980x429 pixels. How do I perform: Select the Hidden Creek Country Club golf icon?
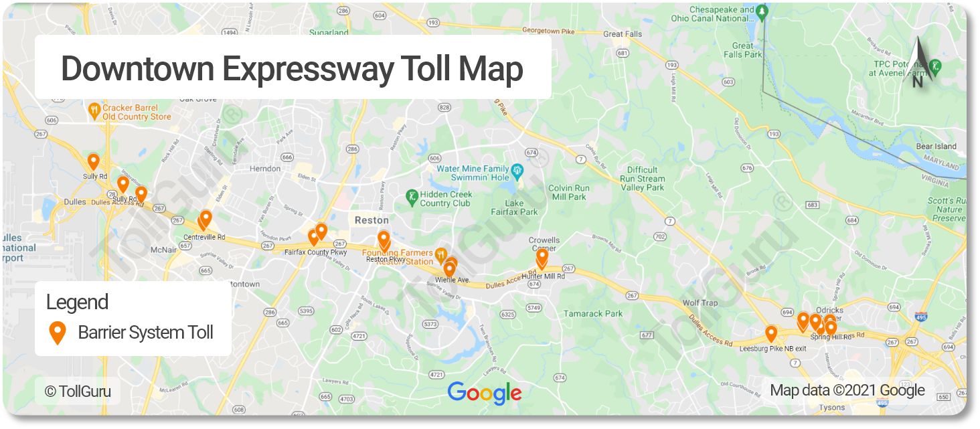(412, 198)
